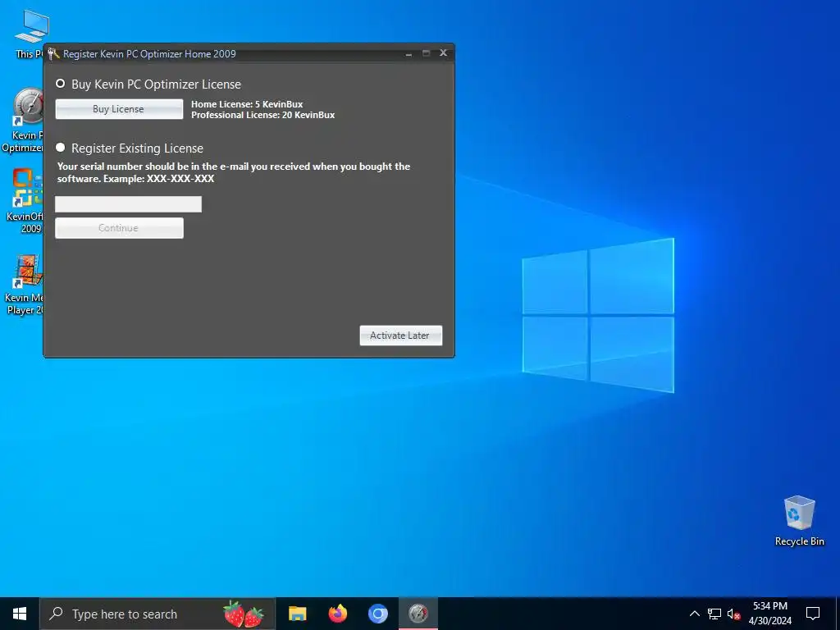Click the key icon in dialog title bar
The height and width of the screenshot is (630, 840).
point(53,53)
